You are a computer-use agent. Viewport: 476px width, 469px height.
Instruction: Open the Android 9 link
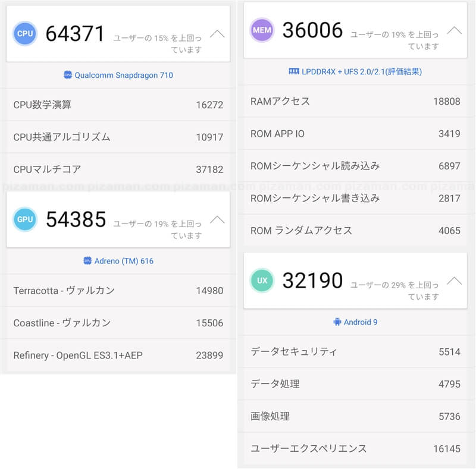point(361,322)
